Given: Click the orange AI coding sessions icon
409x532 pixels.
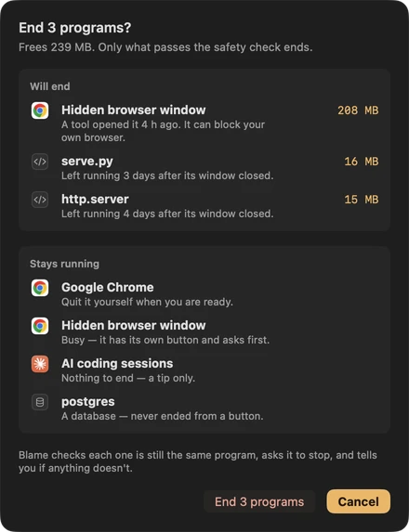Looking at the screenshot, I should [x=40, y=364].
